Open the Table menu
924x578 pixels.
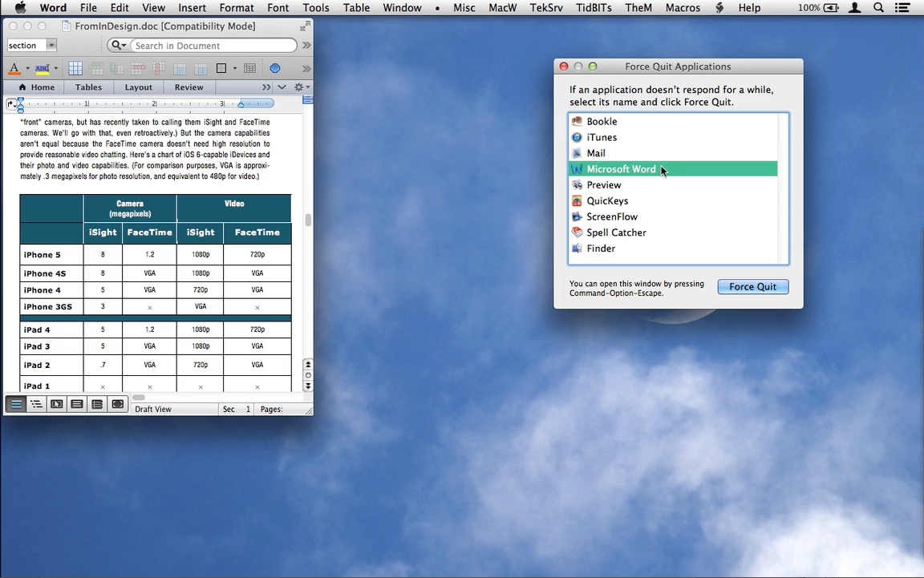tap(356, 8)
